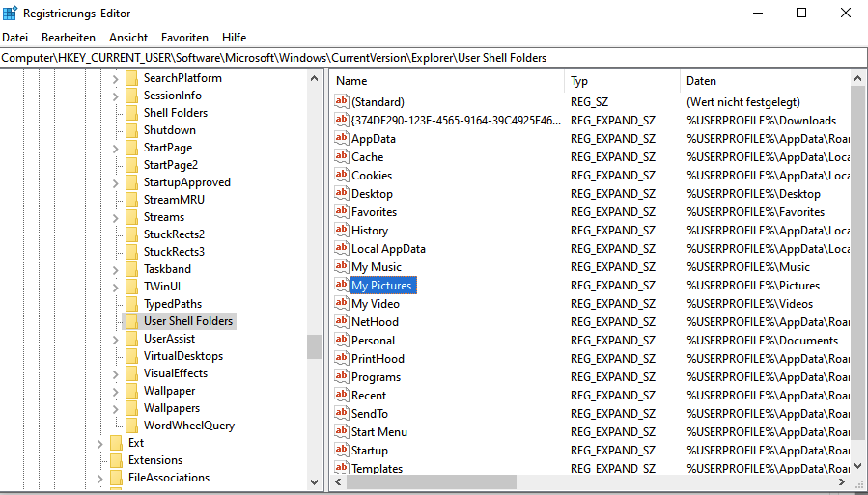The image size is (868, 495).
Task: Select the Templates value name
Action: [x=377, y=468]
